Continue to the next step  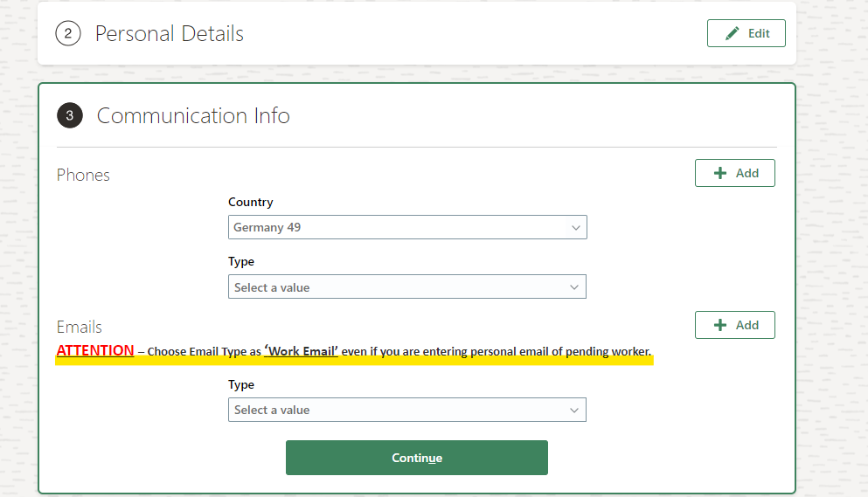(417, 458)
